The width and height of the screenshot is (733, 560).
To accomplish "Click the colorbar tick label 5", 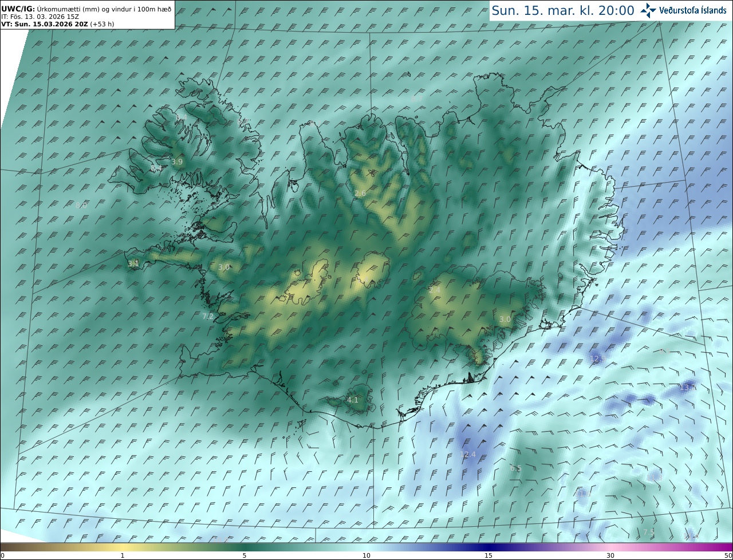I will click(245, 555).
